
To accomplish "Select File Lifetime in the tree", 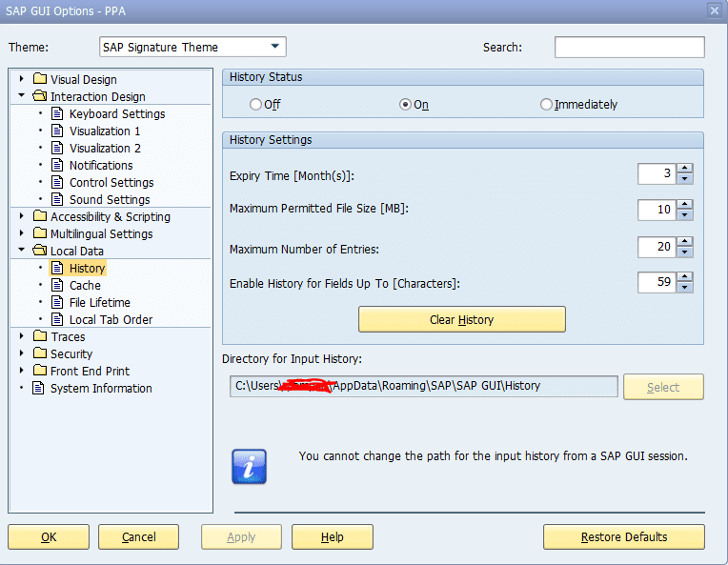I will click(100, 303).
